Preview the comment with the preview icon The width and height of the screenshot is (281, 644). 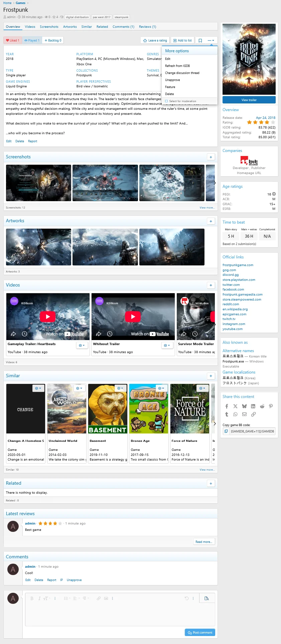206,598
